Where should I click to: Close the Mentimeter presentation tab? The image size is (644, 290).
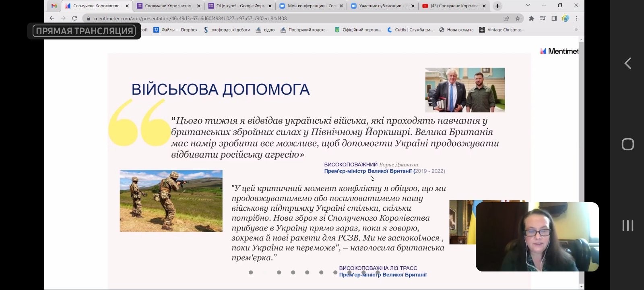(127, 6)
